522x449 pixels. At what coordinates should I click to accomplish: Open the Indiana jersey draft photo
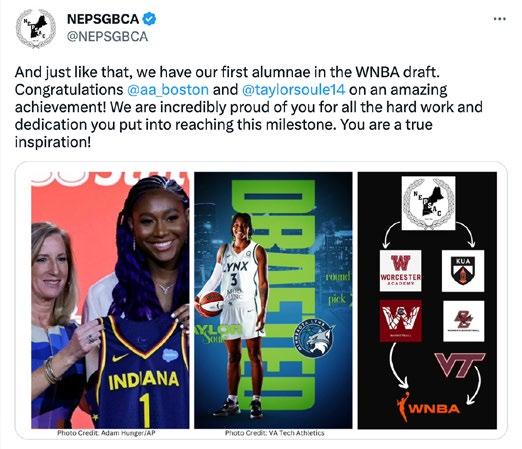[110, 300]
